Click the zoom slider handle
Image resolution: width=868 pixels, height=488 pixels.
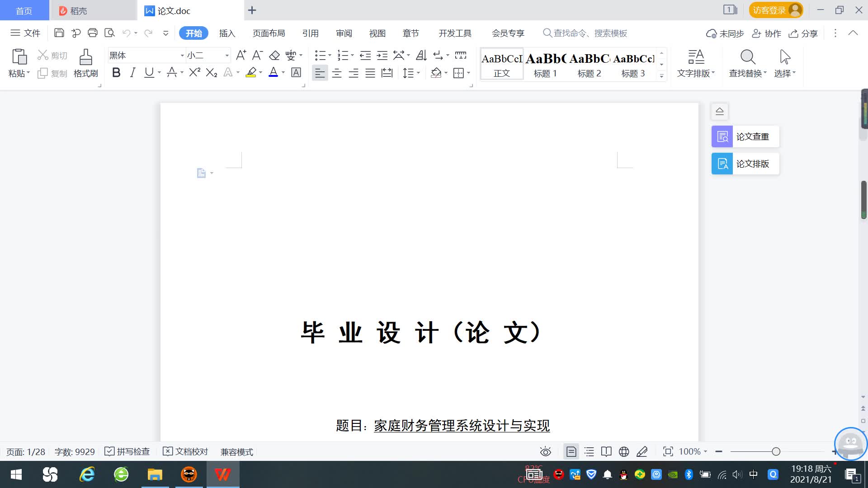[x=776, y=451]
